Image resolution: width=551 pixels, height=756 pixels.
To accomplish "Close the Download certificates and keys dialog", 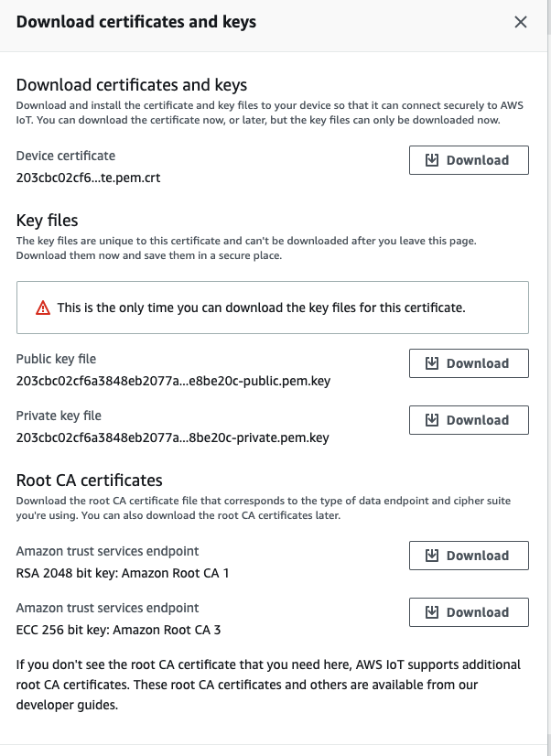I will 521,22.
